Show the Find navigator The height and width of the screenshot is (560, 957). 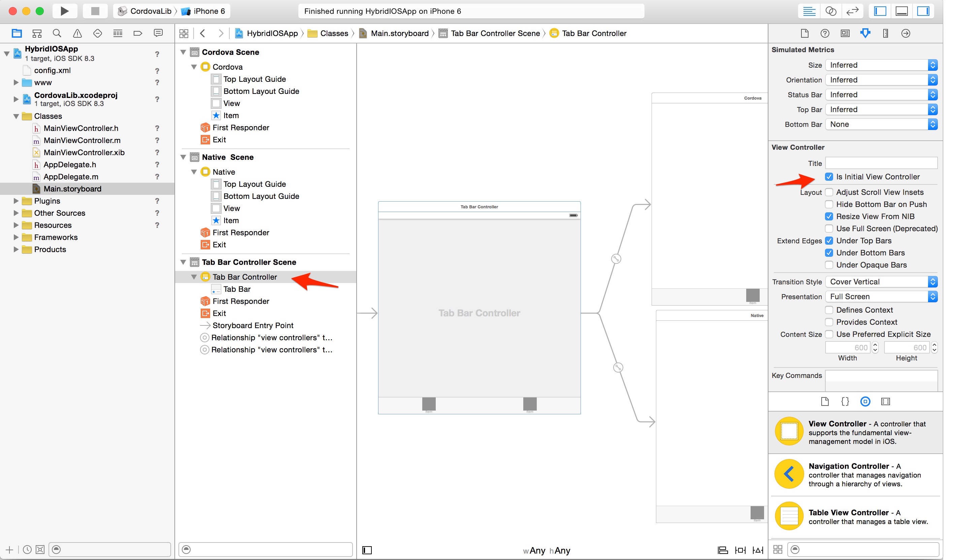57,33
